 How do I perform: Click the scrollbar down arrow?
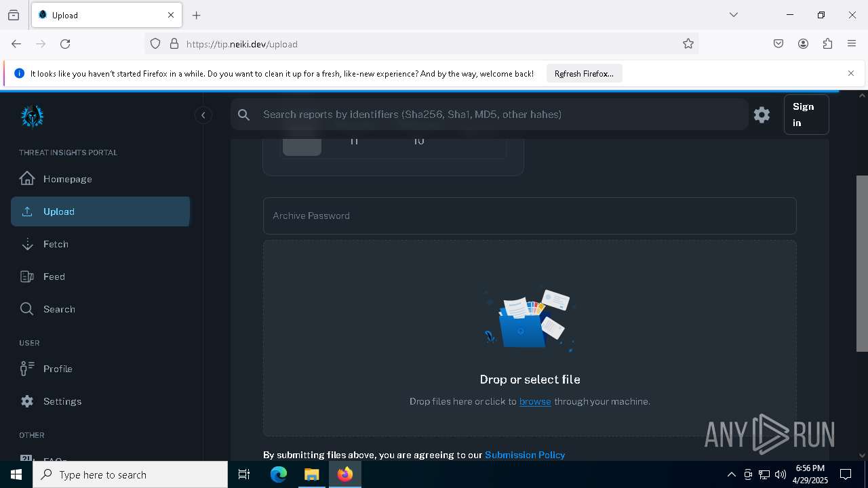coord(862,455)
